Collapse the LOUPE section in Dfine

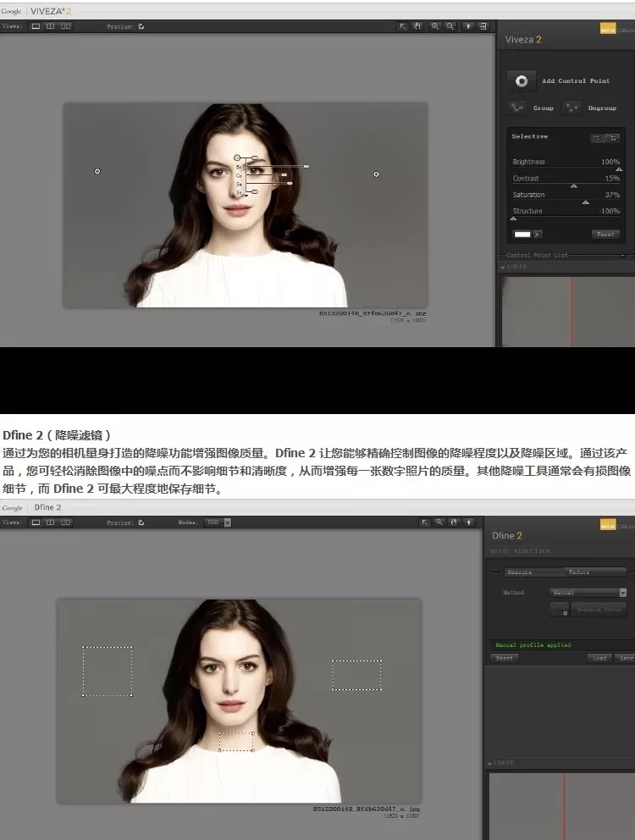click(490, 763)
